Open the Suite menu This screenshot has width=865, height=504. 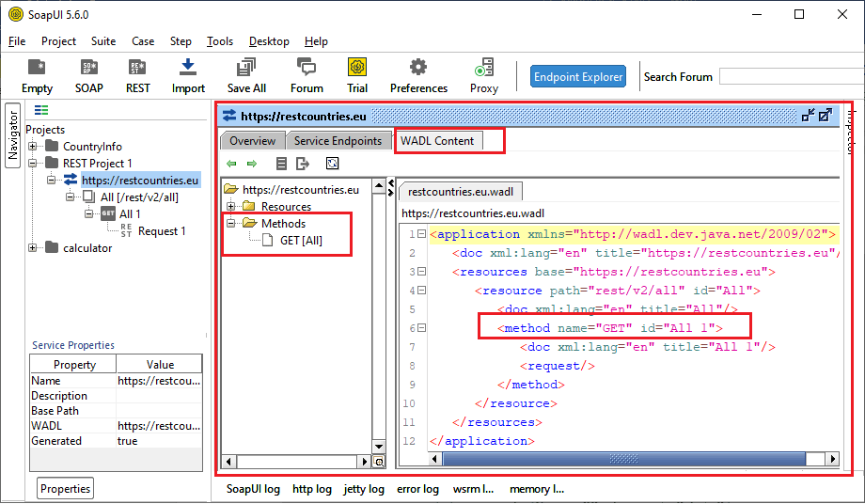point(103,41)
